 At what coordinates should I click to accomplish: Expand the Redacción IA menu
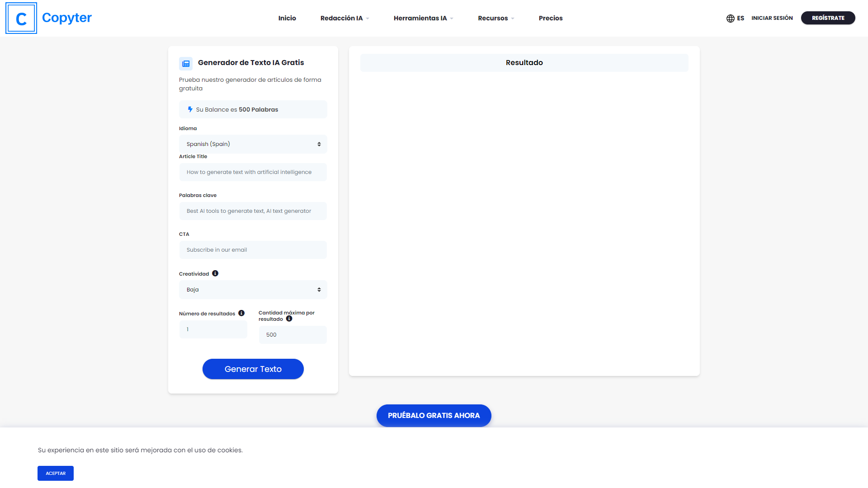pyautogui.click(x=344, y=18)
